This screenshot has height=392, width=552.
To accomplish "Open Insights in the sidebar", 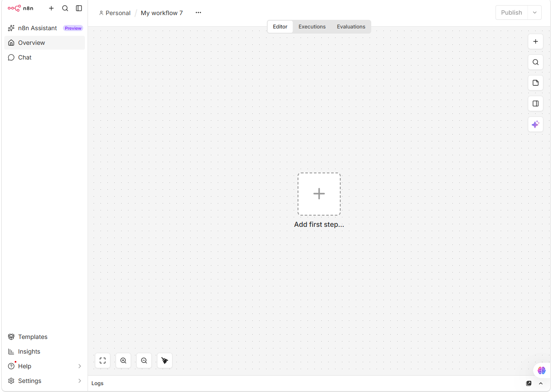I will 44,351.
